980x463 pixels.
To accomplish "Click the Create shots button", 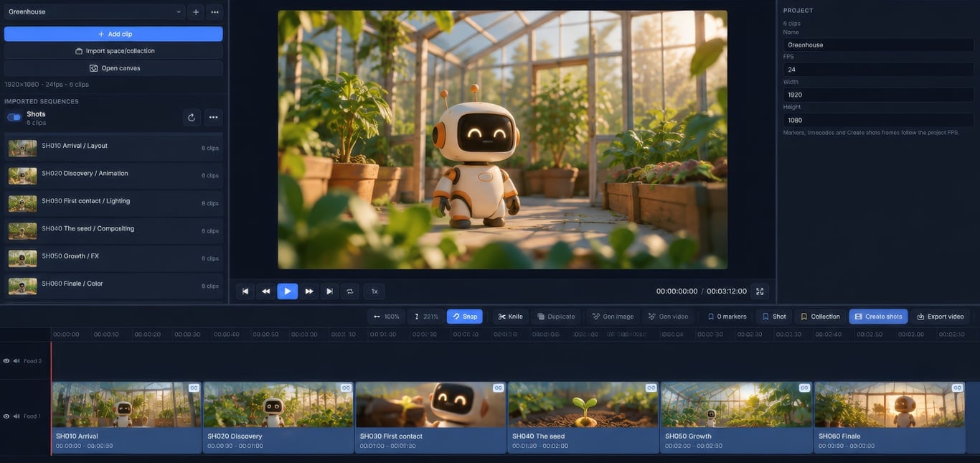I will (x=878, y=317).
